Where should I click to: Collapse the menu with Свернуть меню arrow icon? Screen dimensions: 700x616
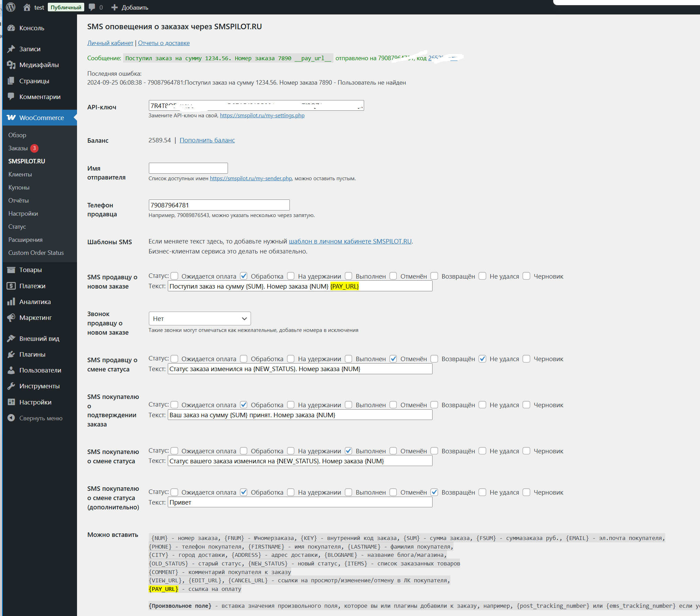pos(11,418)
